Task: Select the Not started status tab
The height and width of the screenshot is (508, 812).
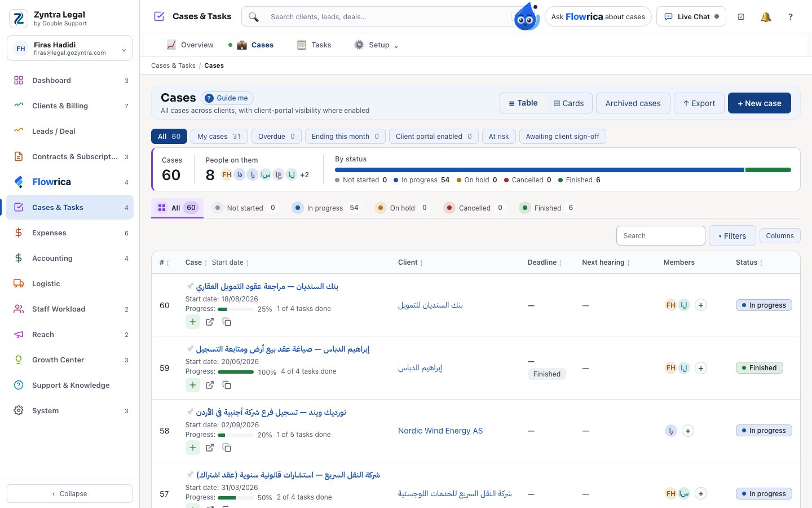Action: click(x=245, y=208)
